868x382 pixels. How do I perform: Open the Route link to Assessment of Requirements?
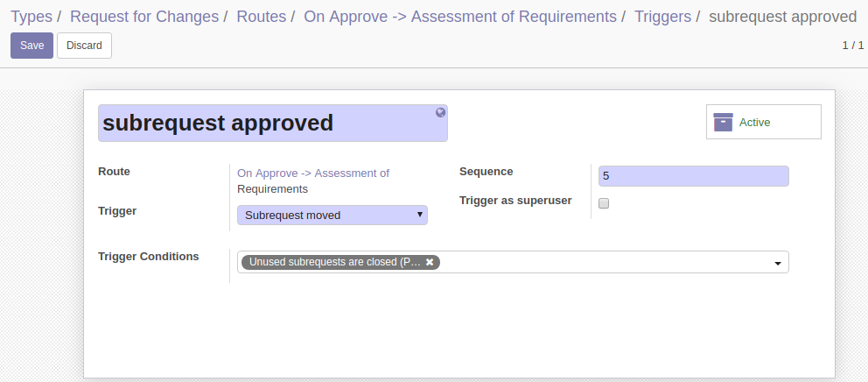(x=313, y=180)
